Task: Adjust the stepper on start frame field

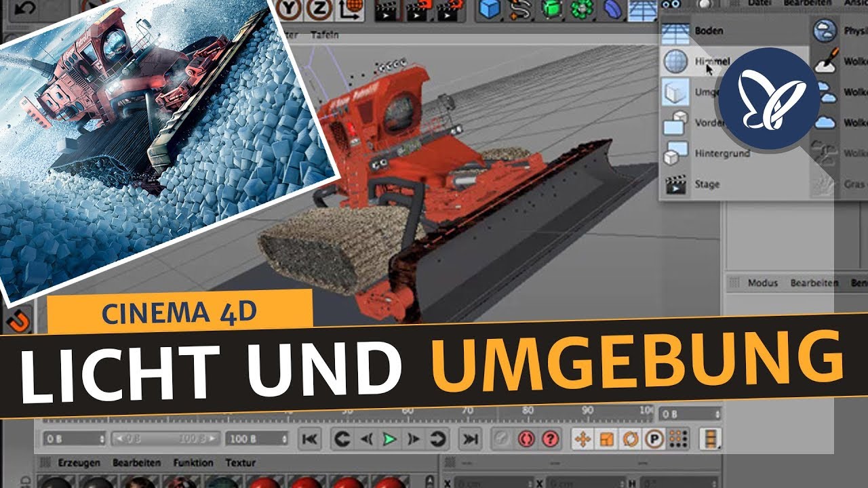Action: (102, 439)
